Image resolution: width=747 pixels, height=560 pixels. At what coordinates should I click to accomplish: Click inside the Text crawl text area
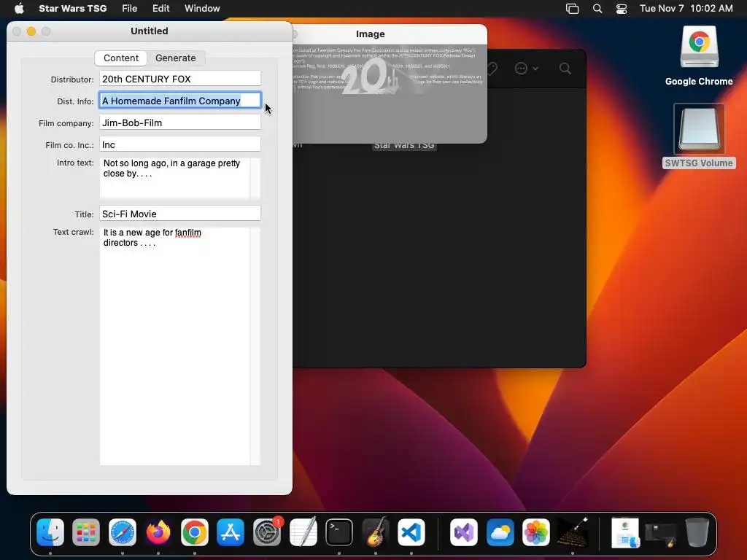(x=174, y=346)
